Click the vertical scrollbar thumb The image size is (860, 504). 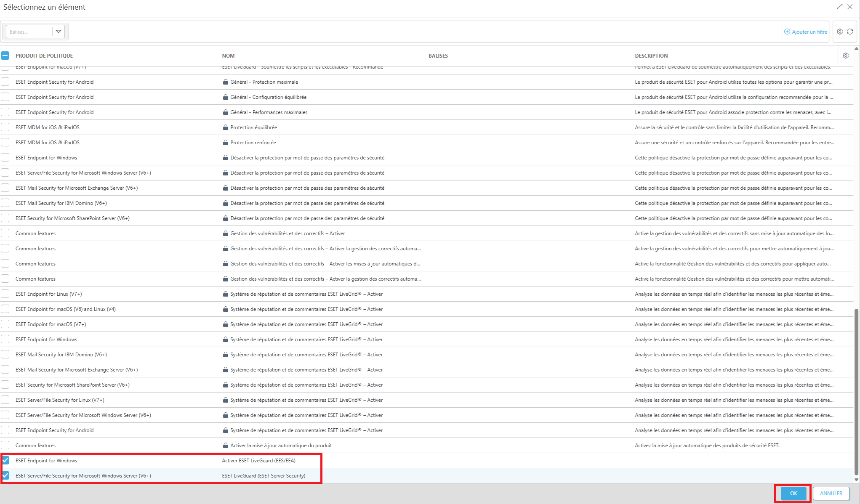pos(856,392)
